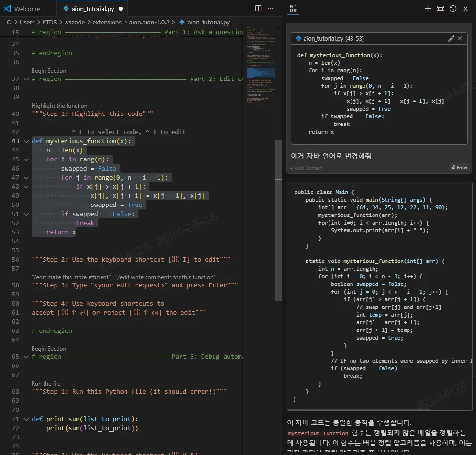Click '+ Add Context' in chat input

click(306, 168)
